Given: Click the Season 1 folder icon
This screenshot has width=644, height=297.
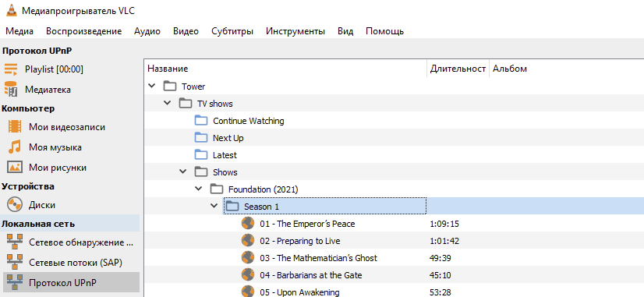Looking at the screenshot, I should [232, 207].
